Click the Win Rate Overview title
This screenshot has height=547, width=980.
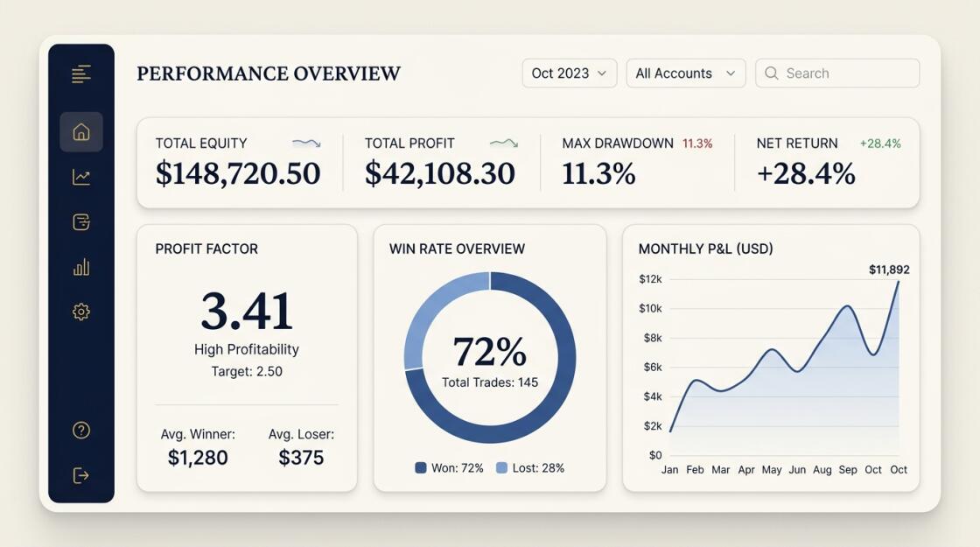(x=457, y=249)
